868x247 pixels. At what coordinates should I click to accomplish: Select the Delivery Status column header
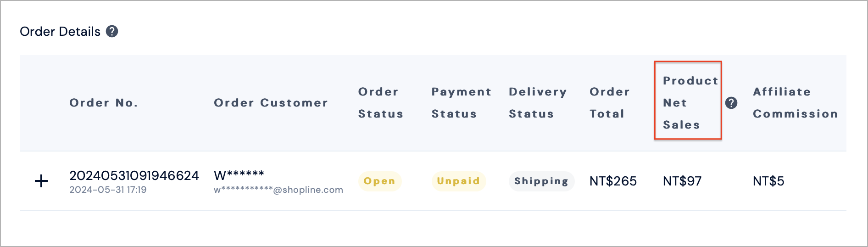[x=538, y=103]
